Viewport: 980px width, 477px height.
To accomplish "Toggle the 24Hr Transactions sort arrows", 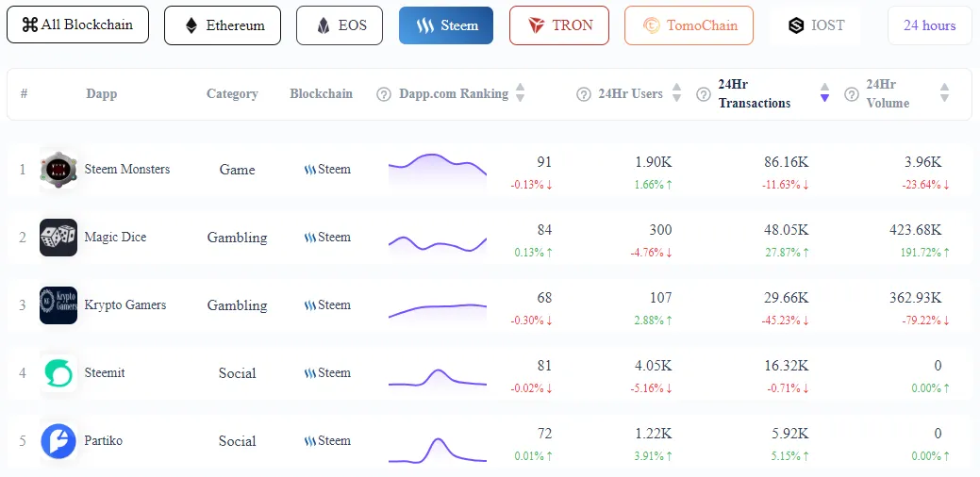I will tap(824, 92).
